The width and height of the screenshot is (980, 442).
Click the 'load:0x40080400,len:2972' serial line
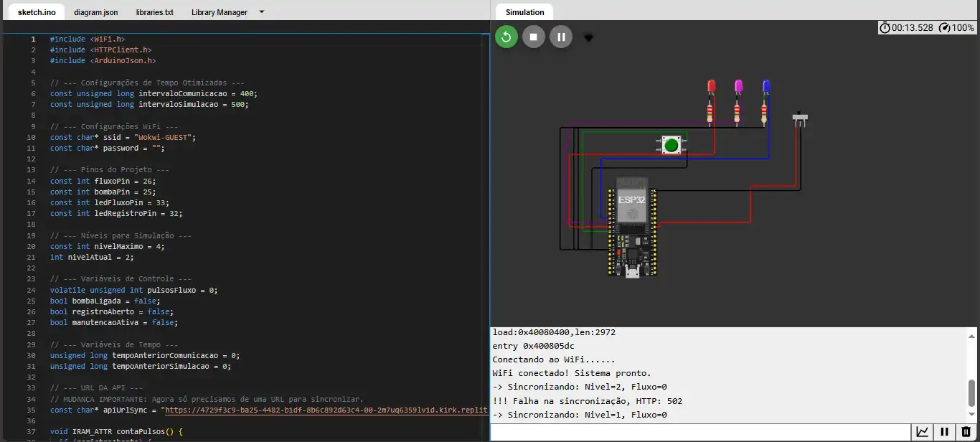click(x=554, y=332)
